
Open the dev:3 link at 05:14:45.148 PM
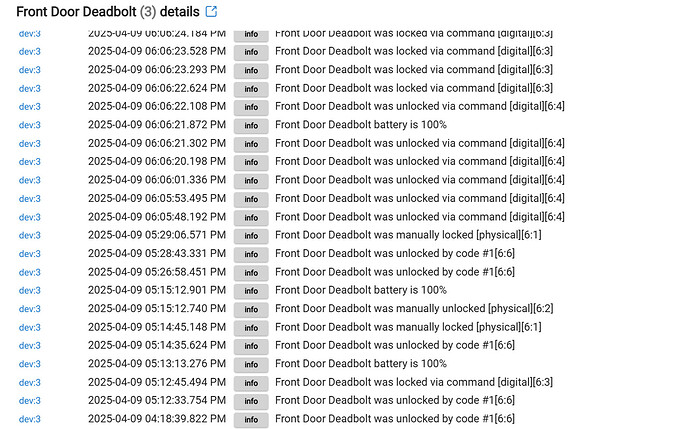(x=29, y=327)
